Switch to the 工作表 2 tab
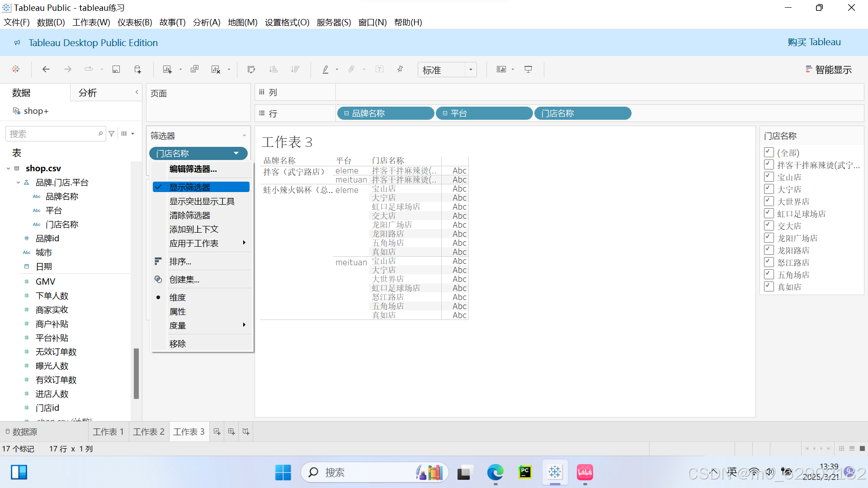 click(x=148, y=432)
